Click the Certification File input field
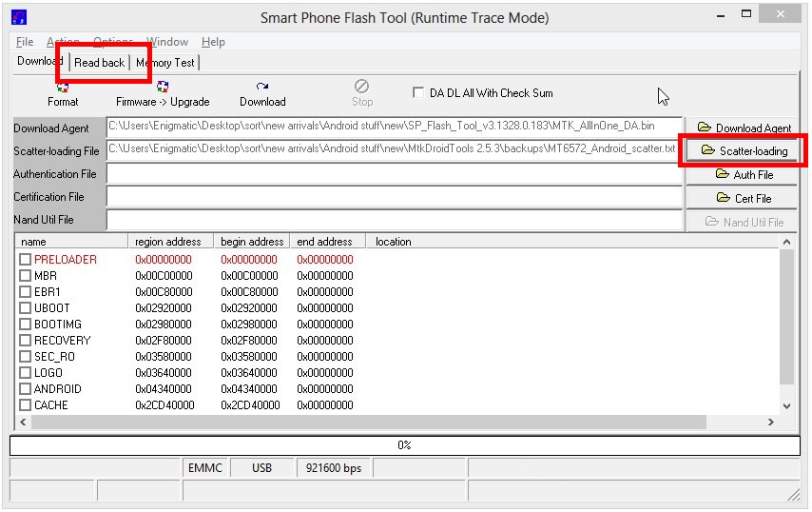This screenshot has height=512, width=812. click(394, 196)
